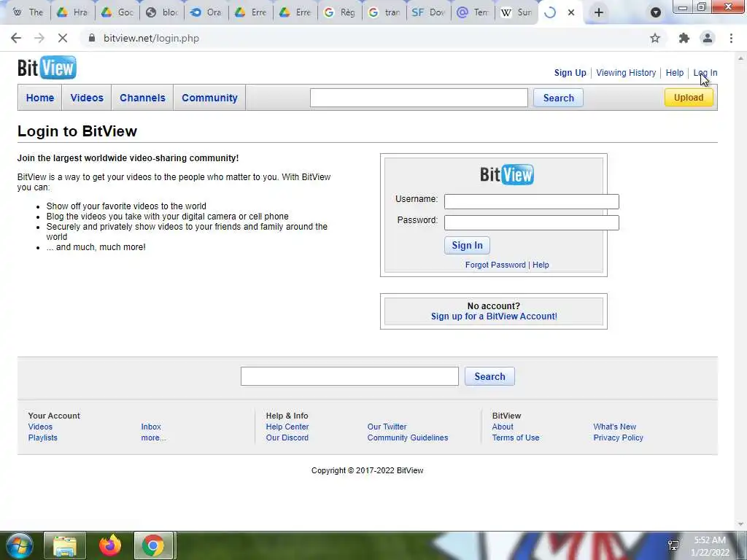Image resolution: width=747 pixels, height=560 pixels.
Task: Open footer Playlists link
Action: coord(42,437)
